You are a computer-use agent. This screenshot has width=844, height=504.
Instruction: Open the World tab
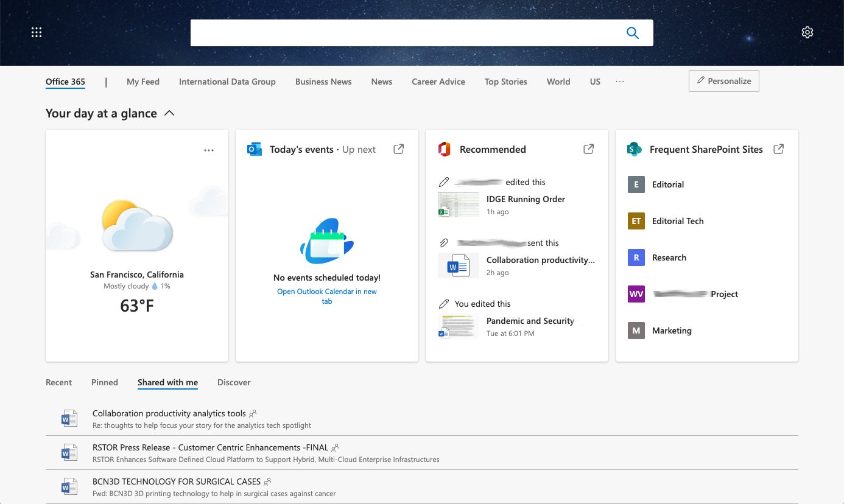coord(558,82)
